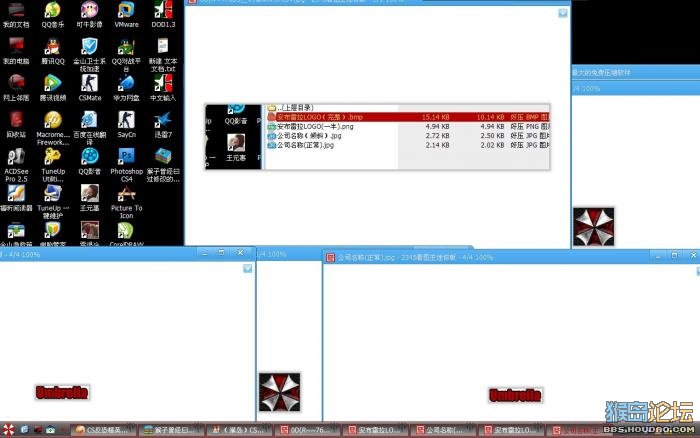
Task: Launch Macromedia Fireworks desktop shortcut
Action: 53,128
